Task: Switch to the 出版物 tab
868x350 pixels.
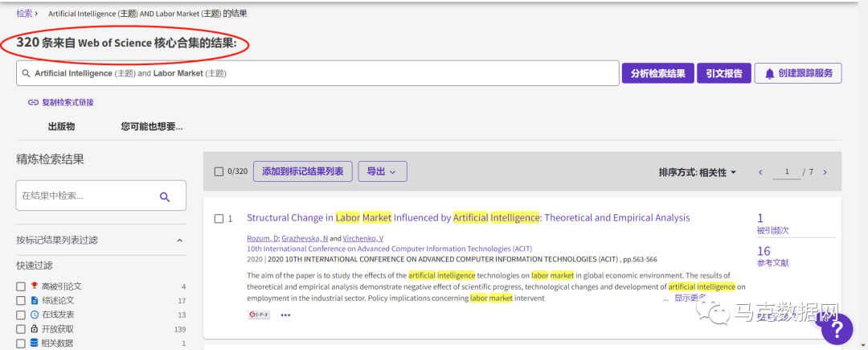Action: pyautogui.click(x=61, y=127)
